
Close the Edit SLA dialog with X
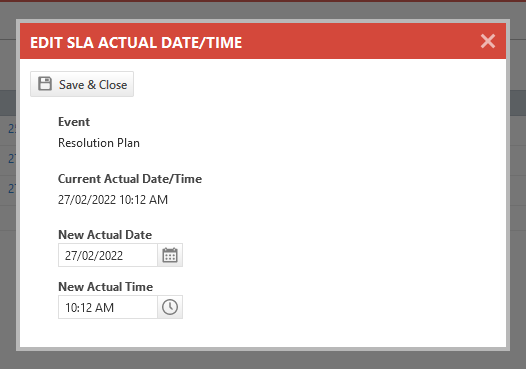(x=488, y=41)
